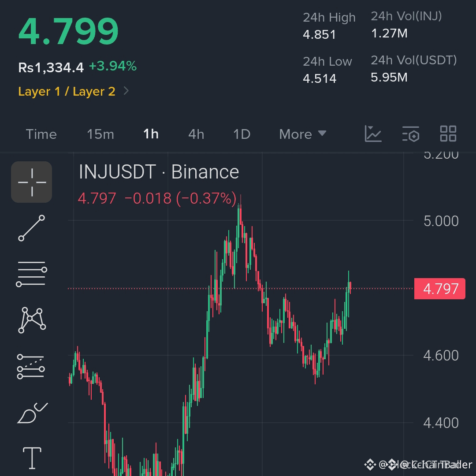Click the 24h Vol(INJ) value 1.27M
This screenshot has height=476, width=476.
(390, 33)
